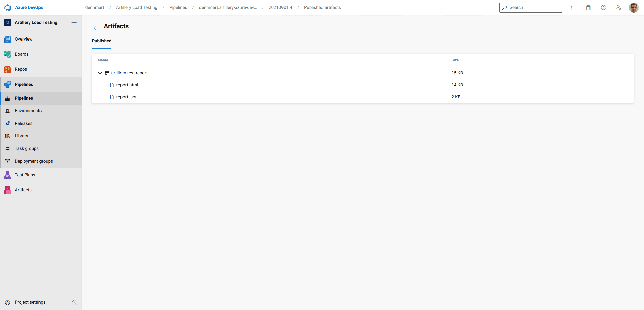Open the marketplace shopping bag icon
Screen dimensions: 644x310
click(x=588, y=7)
